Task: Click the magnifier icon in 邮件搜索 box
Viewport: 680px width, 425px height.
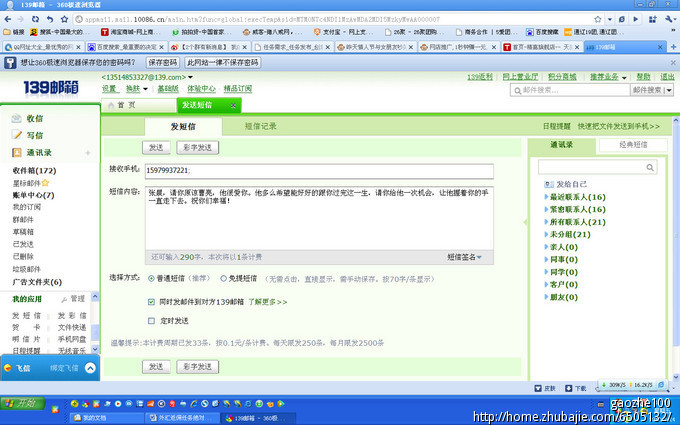Action: pos(517,90)
